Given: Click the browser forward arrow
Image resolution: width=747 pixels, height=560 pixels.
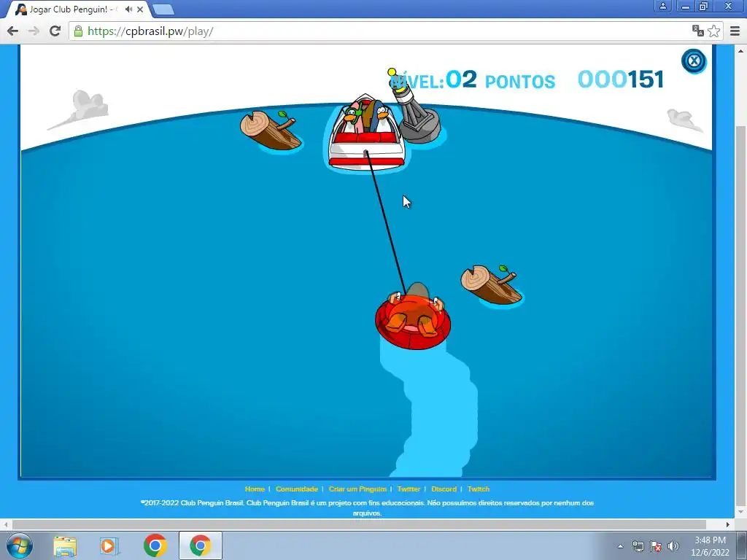Looking at the screenshot, I should 34,31.
